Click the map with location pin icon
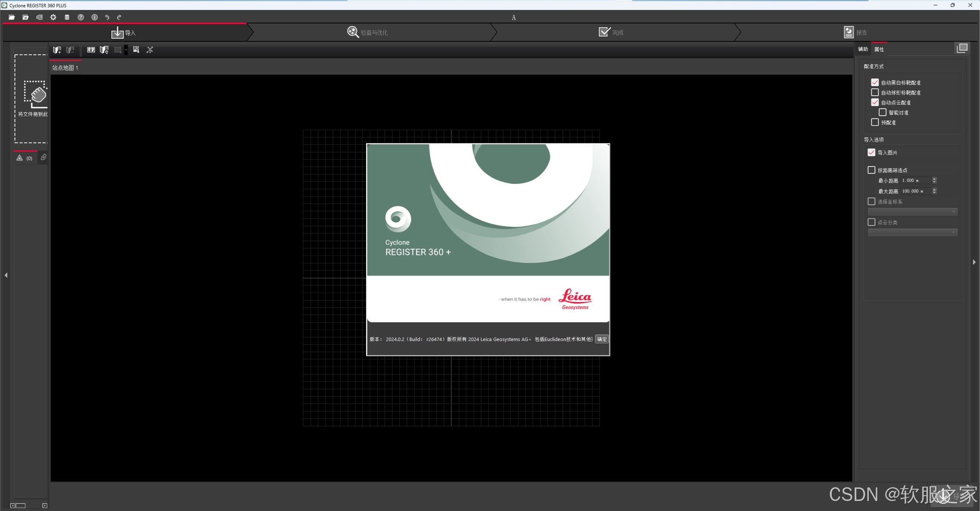 click(x=104, y=50)
